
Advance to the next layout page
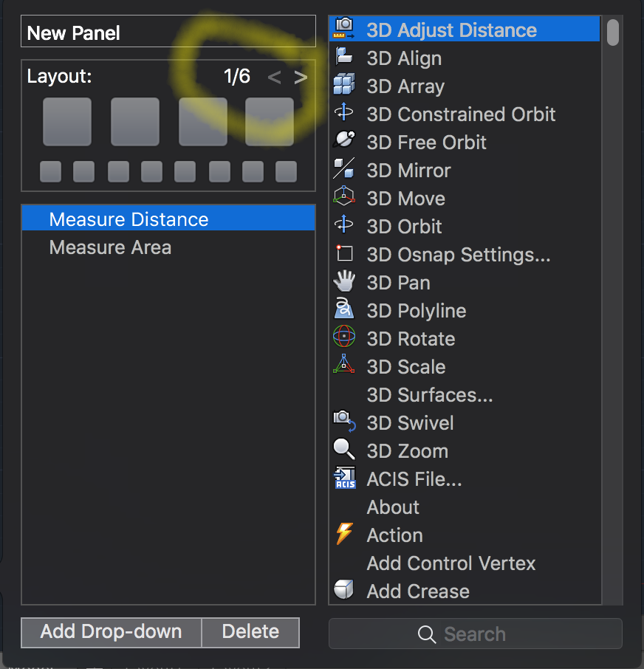click(x=300, y=77)
